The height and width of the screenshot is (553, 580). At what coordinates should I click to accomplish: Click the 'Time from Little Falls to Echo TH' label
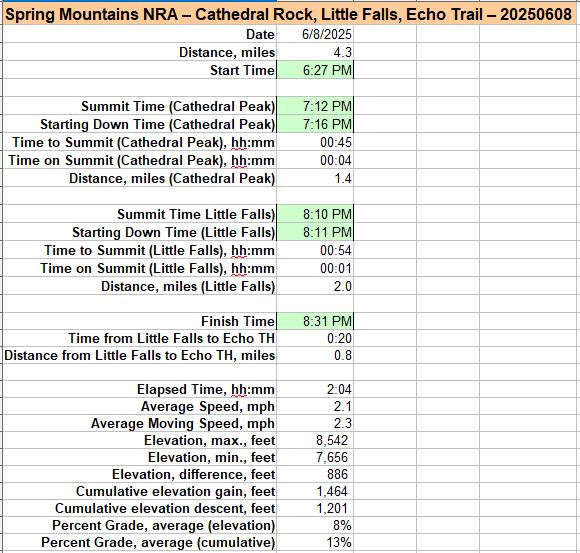(172, 338)
